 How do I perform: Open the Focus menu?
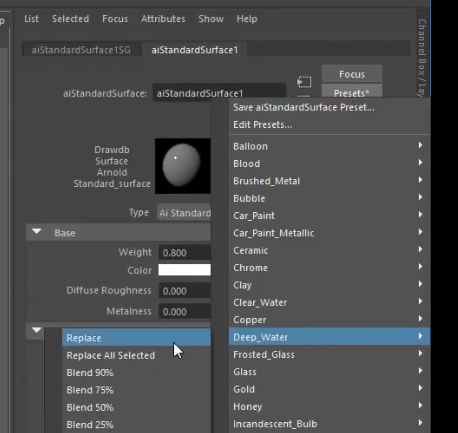[x=115, y=19]
